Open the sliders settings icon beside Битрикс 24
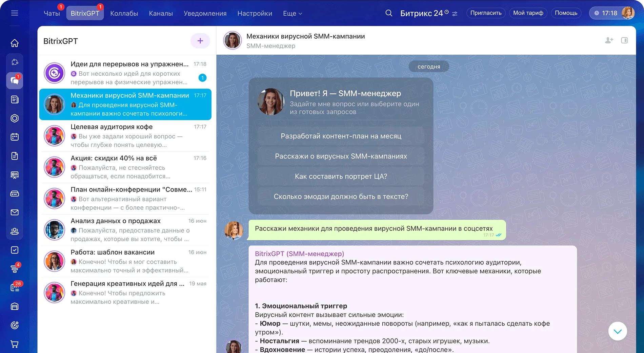Viewport: 644px width, 353px height. pyautogui.click(x=455, y=14)
